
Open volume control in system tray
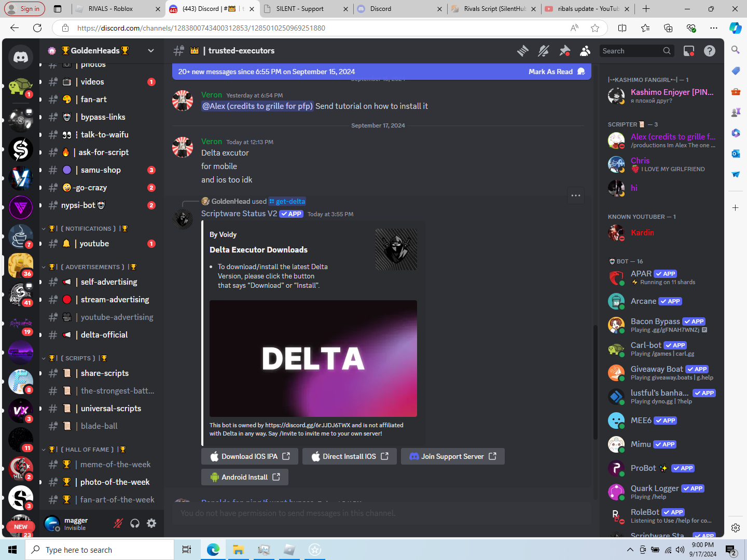pos(680,550)
